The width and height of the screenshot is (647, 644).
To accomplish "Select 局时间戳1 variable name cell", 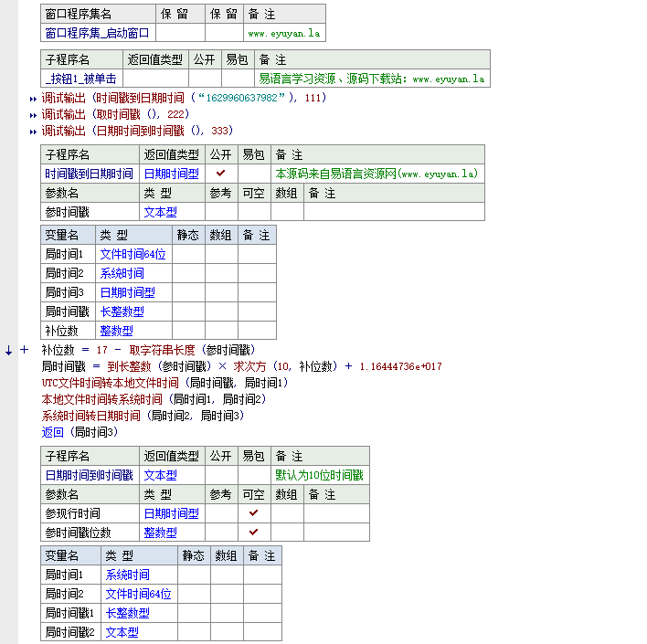I will [71, 613].
